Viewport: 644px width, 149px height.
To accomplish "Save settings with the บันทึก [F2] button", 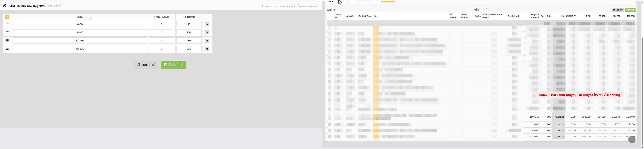I will 174,65.
